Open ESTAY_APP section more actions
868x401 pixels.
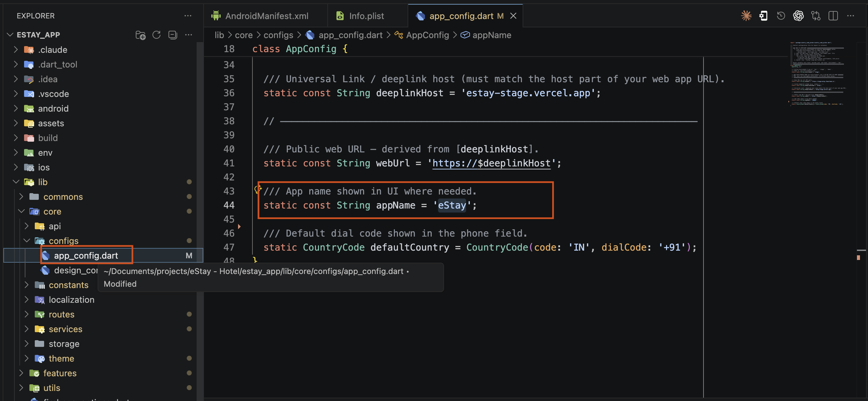coord(189,35)
